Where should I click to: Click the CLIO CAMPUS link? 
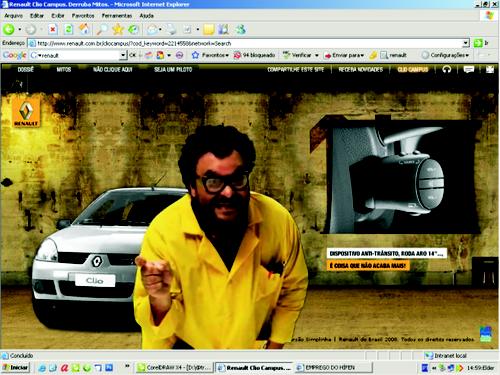[413, 69]
